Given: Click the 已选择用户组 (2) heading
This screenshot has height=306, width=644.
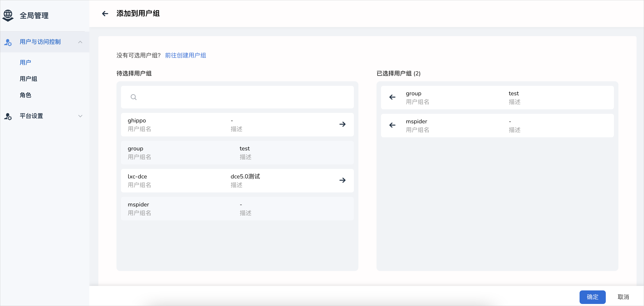Looking at the screenshot, I should (398, 73).
